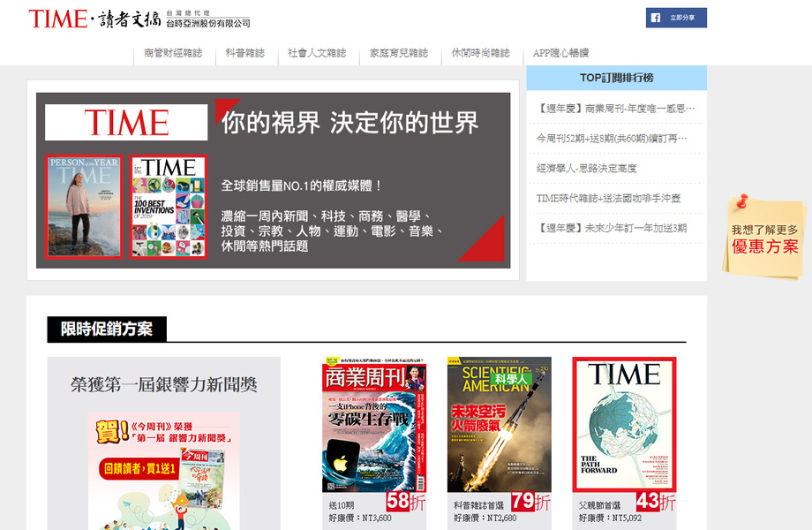Click the TIME banner 你的視界 決定你的世界 headline
812x530 pixels.
tap(350, 123)
